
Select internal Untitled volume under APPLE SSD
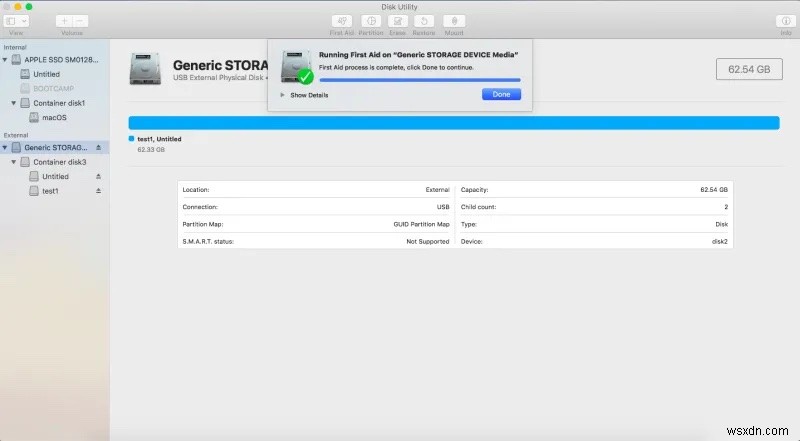55,74
